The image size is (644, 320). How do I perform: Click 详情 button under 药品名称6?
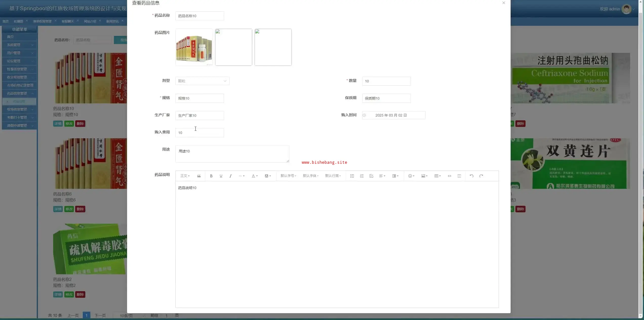click(58, 209)
